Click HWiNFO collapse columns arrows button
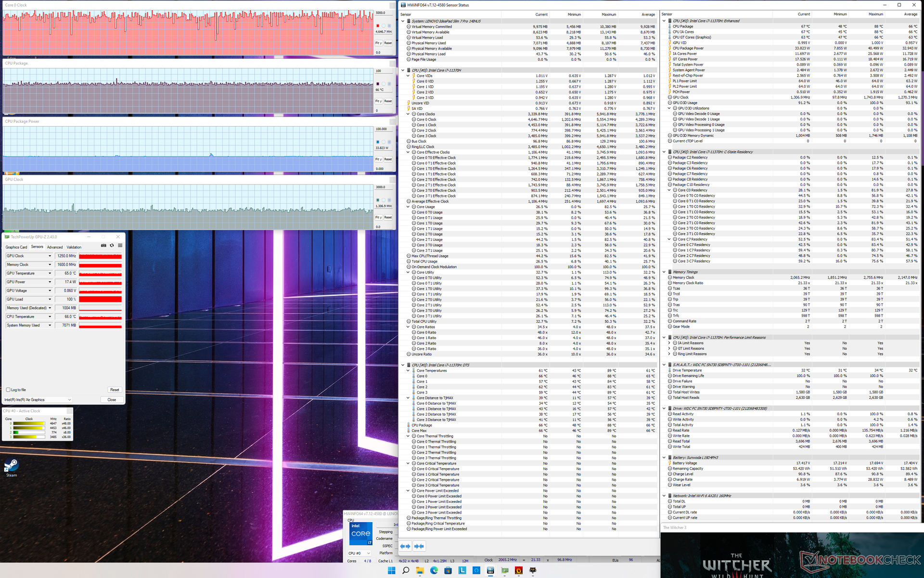This screenshot has width=924, height=578. tap(419, 546)
